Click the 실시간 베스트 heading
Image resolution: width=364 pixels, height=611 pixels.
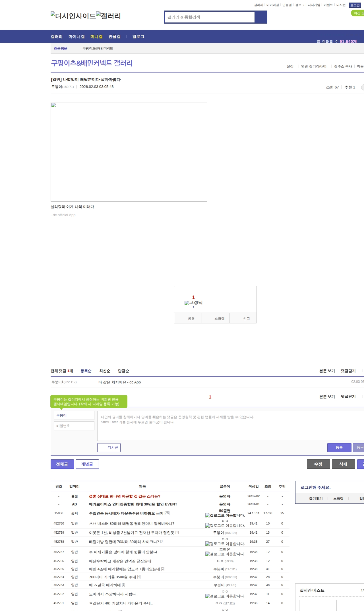tap(312, 590)
